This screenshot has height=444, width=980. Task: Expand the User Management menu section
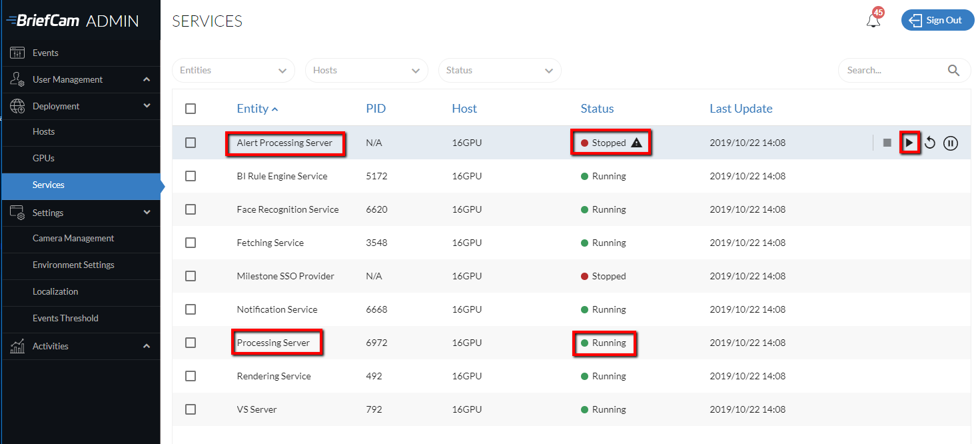[x=80, y=79]
